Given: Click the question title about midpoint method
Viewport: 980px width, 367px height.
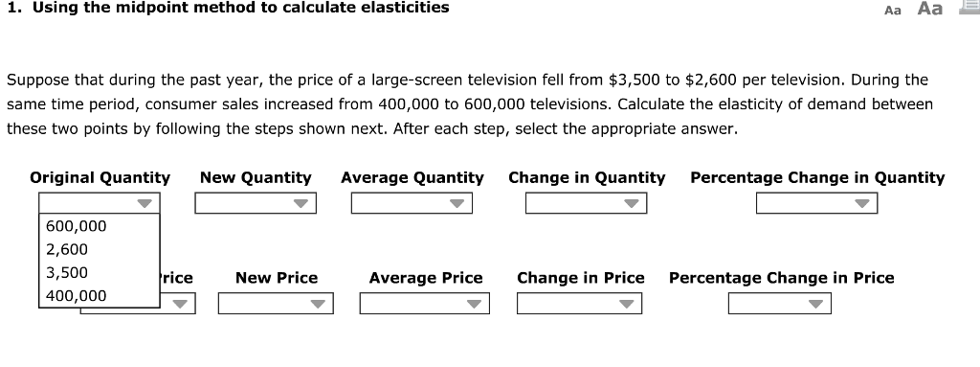Looking at the screenshot, I should click(228, 8).
